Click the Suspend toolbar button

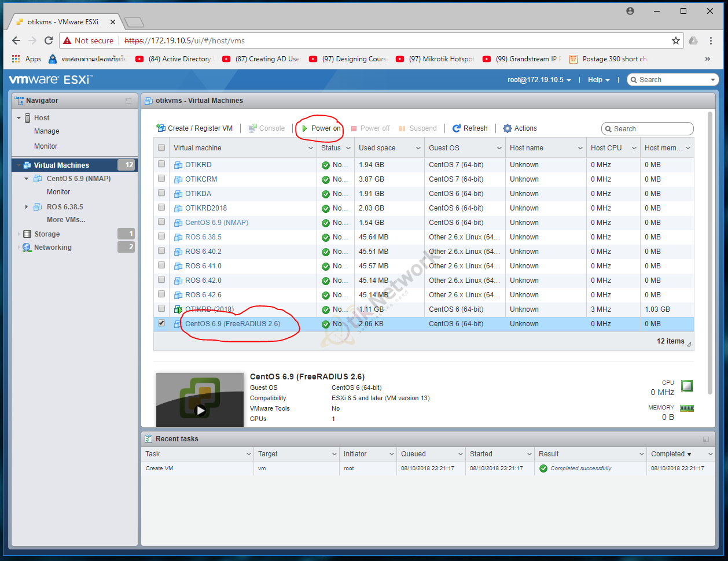click(x=418, y=128)
